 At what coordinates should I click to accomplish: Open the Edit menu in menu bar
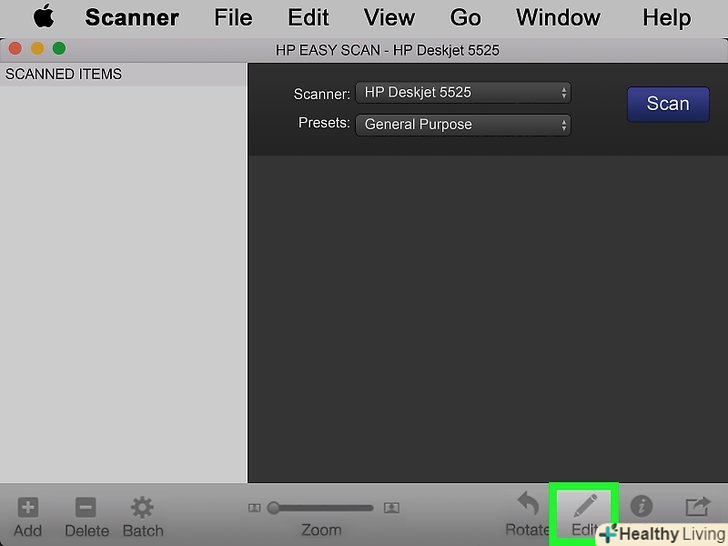[308, 18]
